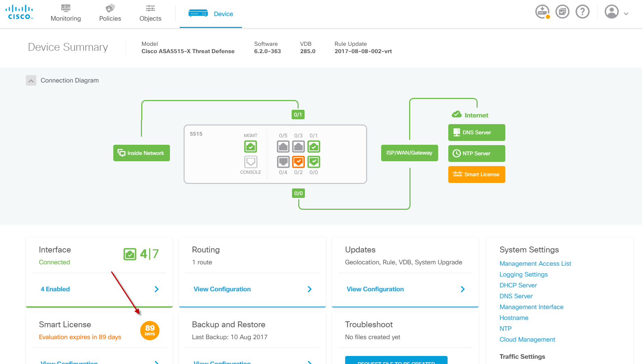642x364 pixels.
Task: Open the Monitoring tab
Action: 66,14
